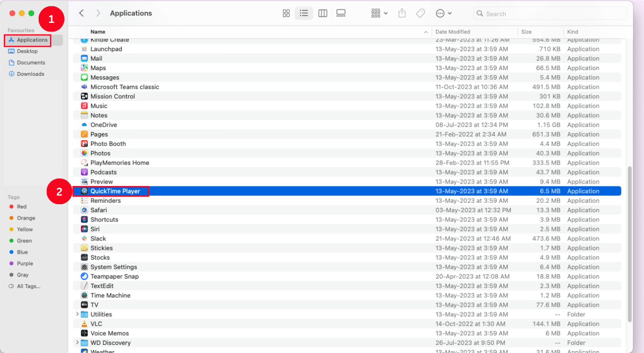Select the Slack app icon
This screenshot has height=353, width=644.
click(84, 239)
